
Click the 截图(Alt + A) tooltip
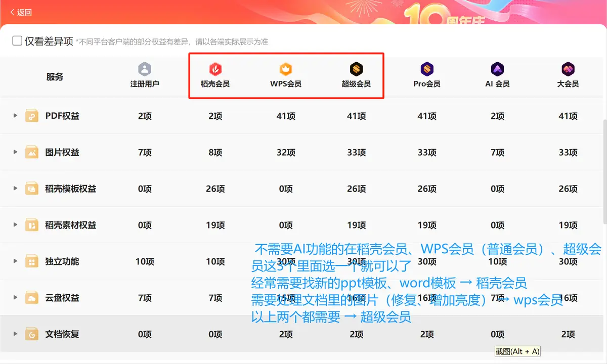point(517,351)
